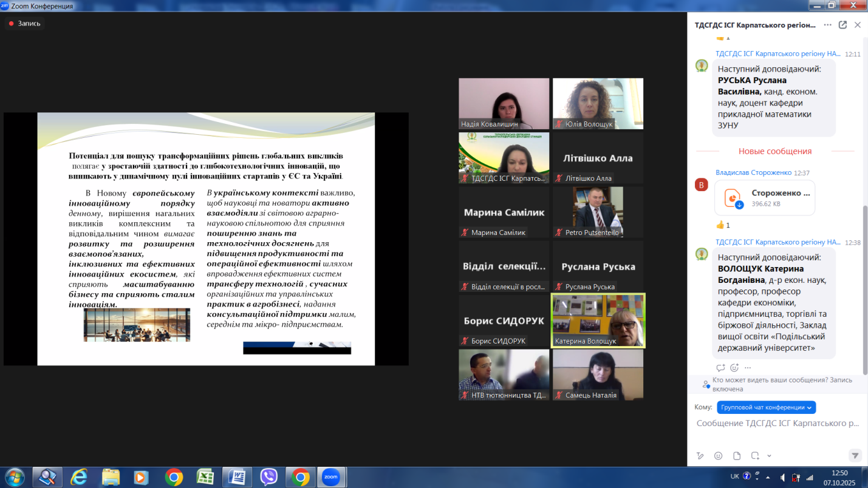The image size is (868, 488).
Task: Open the text formatting tool in chat
Action: click(x=700, y=456)
